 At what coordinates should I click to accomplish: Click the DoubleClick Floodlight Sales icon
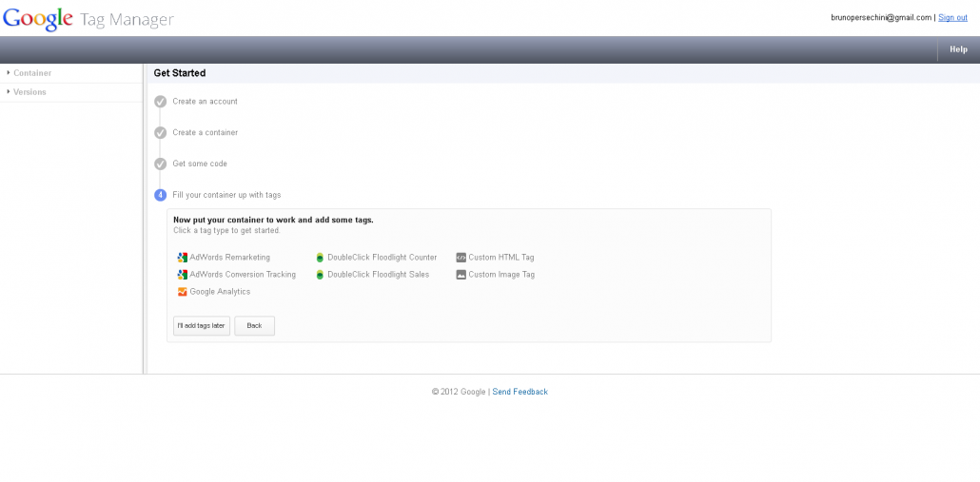[320, 275]
